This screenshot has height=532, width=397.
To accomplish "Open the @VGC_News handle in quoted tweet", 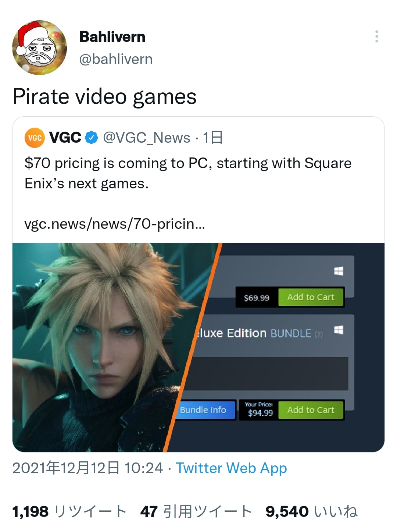I will coord(147,138).
